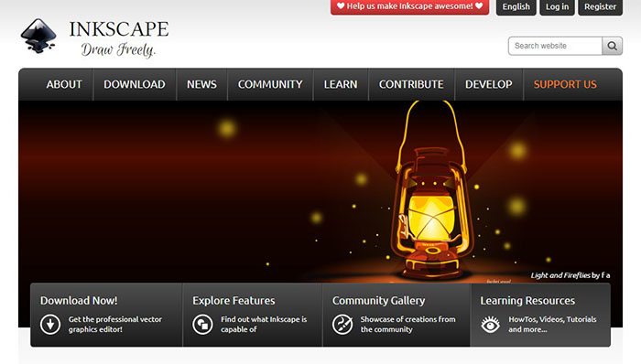The height and width of the screenshot is (364, 641).
Task: Click the Register button
Action: pyautogui.click(x=600, y=7)
